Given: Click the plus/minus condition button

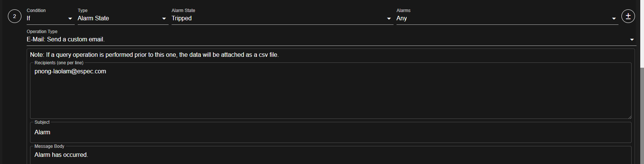Looking at the screenshot, I should coord(628,16).
